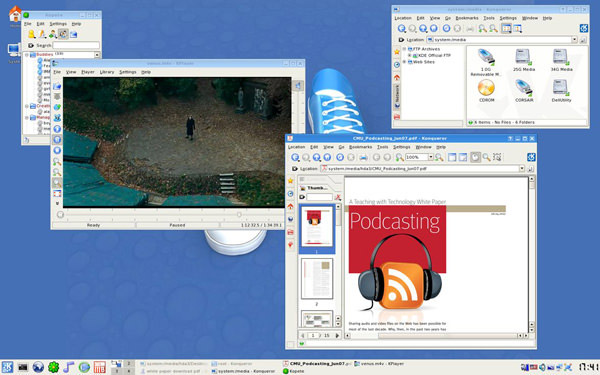Switch to CMU_Podcasting_Jun07 taskbar entry
This screenshot has height=375, width=600.
coord(316,364)
